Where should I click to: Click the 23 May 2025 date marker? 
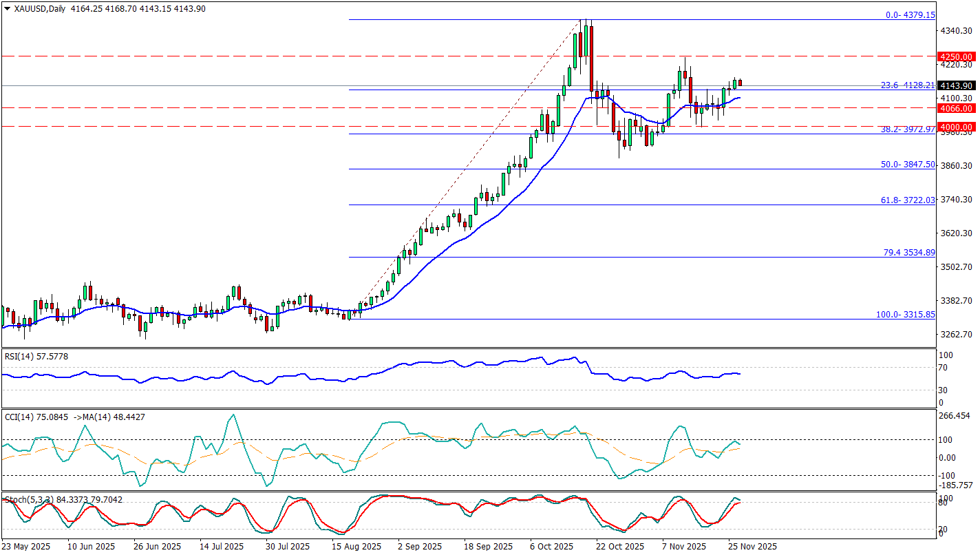[28, 546]
